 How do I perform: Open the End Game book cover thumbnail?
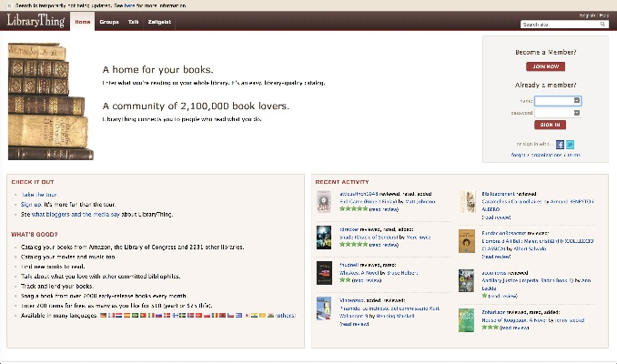[323, 201]
